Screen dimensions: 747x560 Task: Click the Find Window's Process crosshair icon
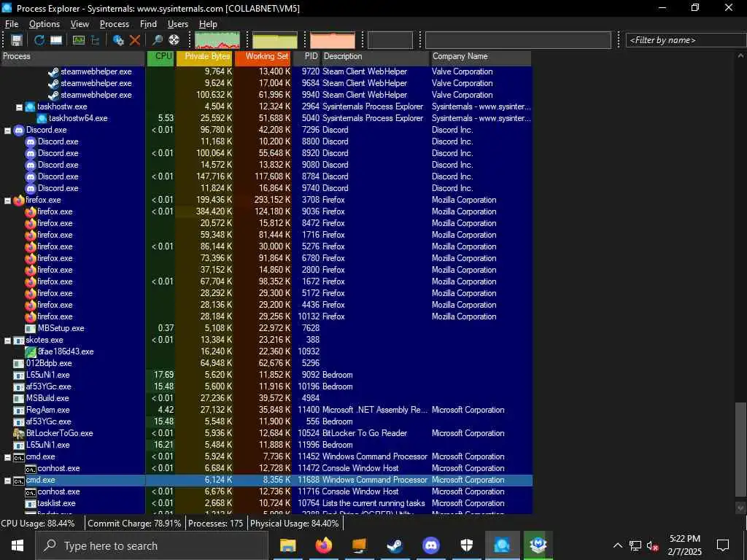[174, 41]
